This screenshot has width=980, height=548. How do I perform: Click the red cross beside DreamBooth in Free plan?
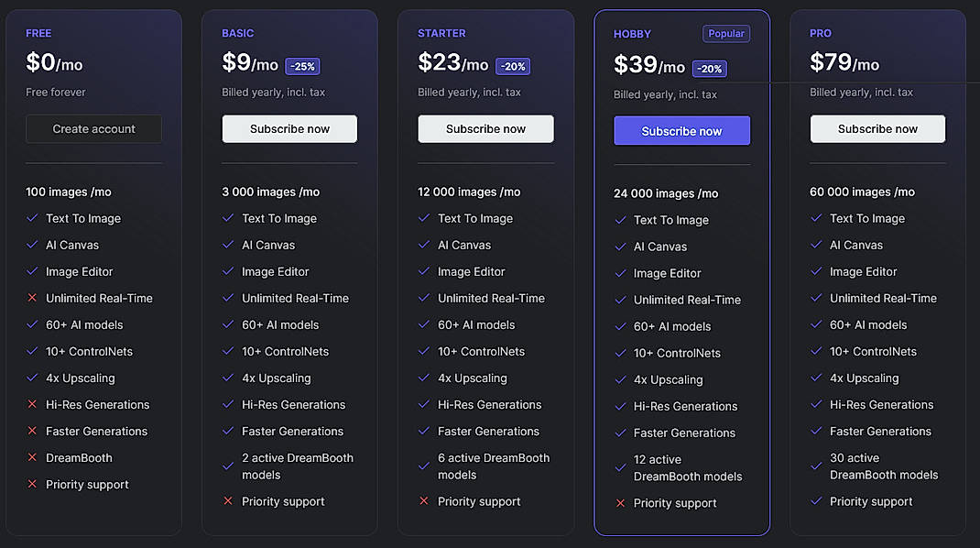tap(32, 457)
